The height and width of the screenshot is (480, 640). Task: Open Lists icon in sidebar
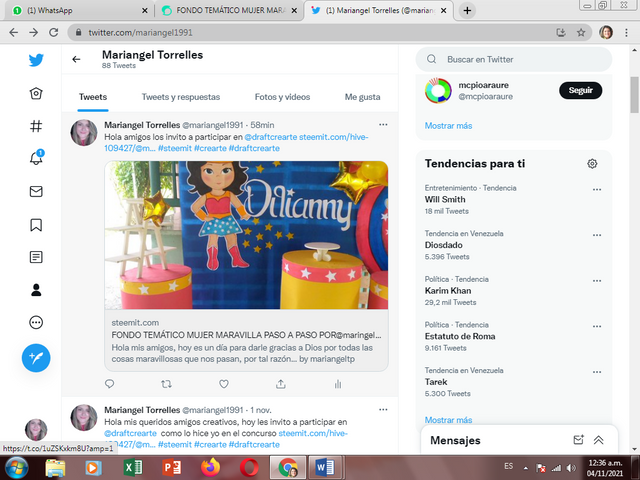point(36,257)
